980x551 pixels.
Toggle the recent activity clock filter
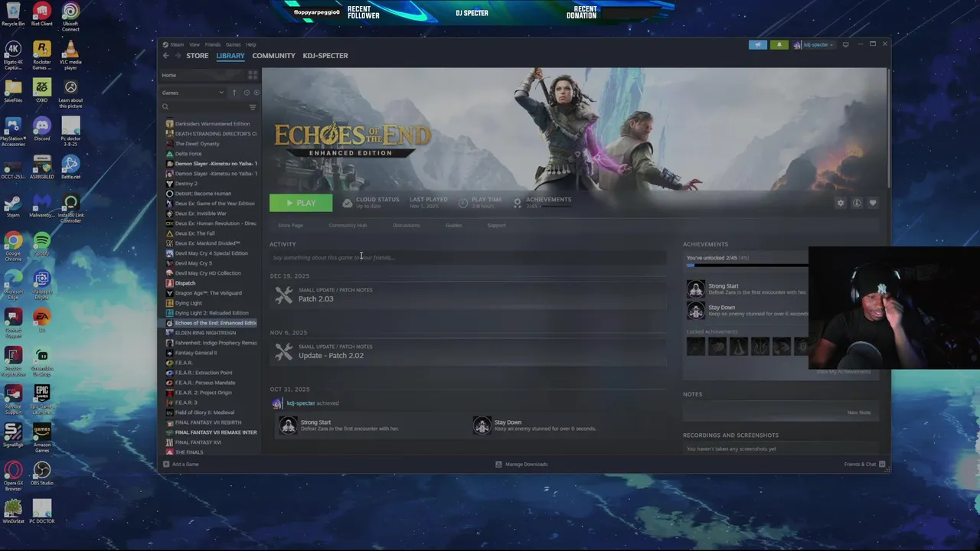click(247, 93)
